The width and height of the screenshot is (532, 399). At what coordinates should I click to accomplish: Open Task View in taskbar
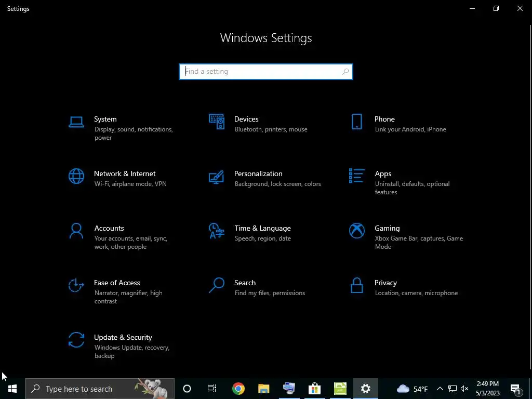212,389
